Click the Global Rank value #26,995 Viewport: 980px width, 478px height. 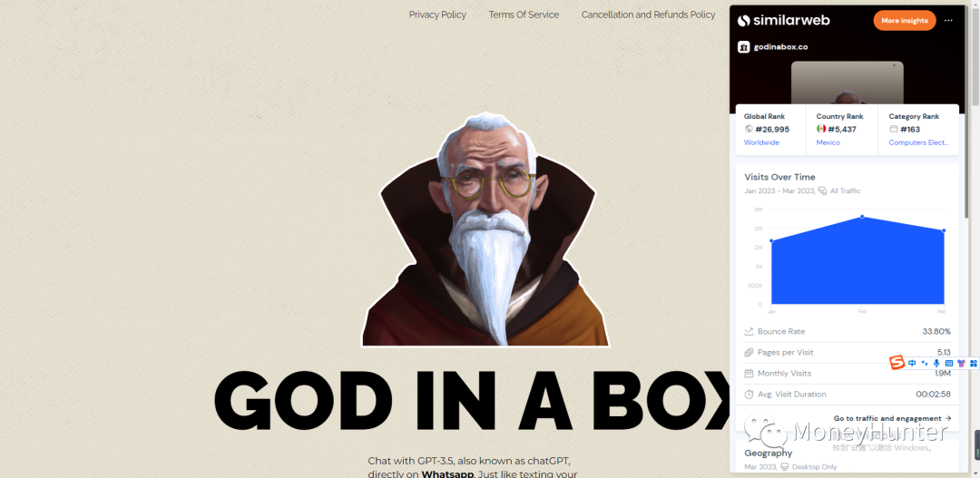coord(772,130)
